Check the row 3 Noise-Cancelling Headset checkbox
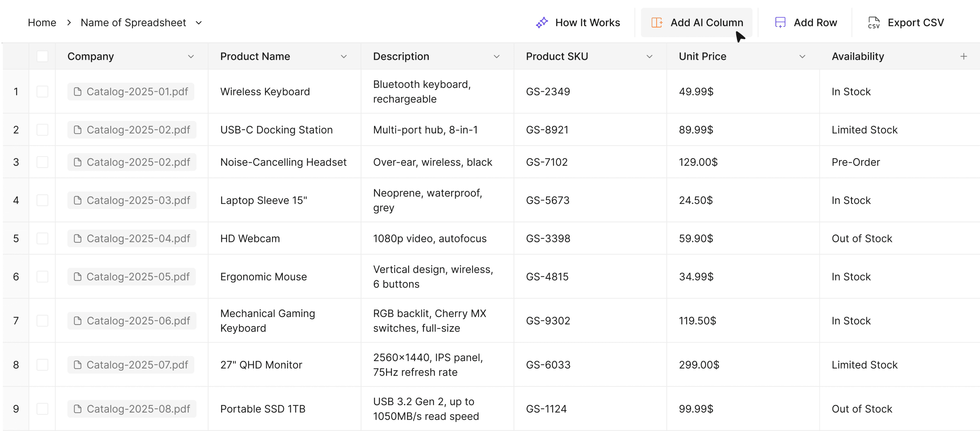 42,162
